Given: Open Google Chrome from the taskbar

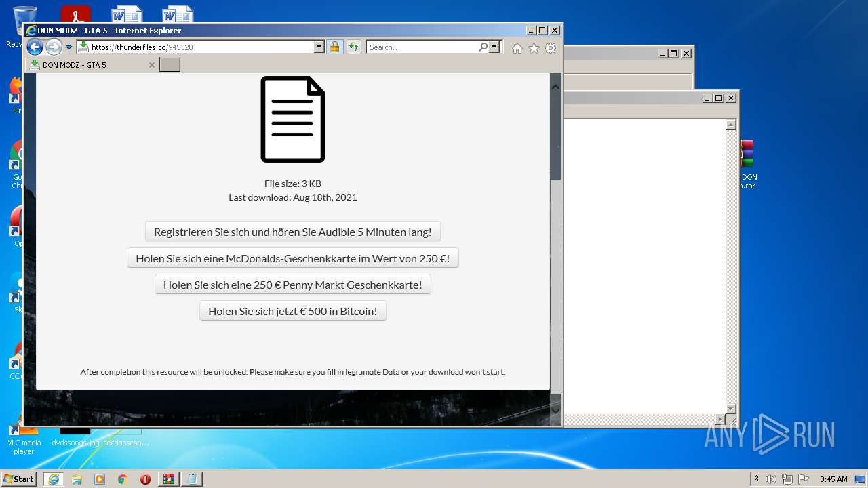Looking at the screenshot, I should [x=123, y=479].
